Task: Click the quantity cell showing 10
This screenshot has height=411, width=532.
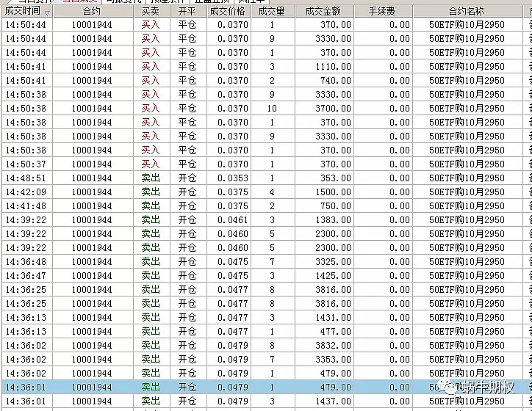Action: pyautogui.click(x=272, y=109)
